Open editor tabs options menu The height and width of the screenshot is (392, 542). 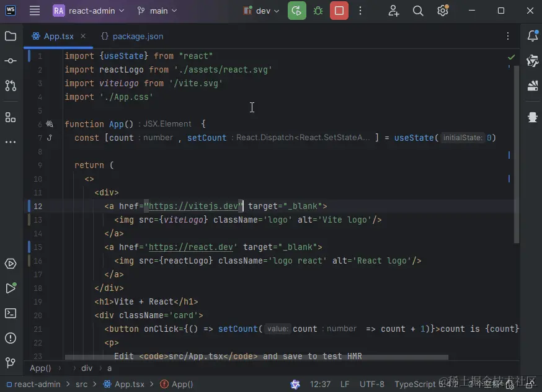tap(508, 36)
